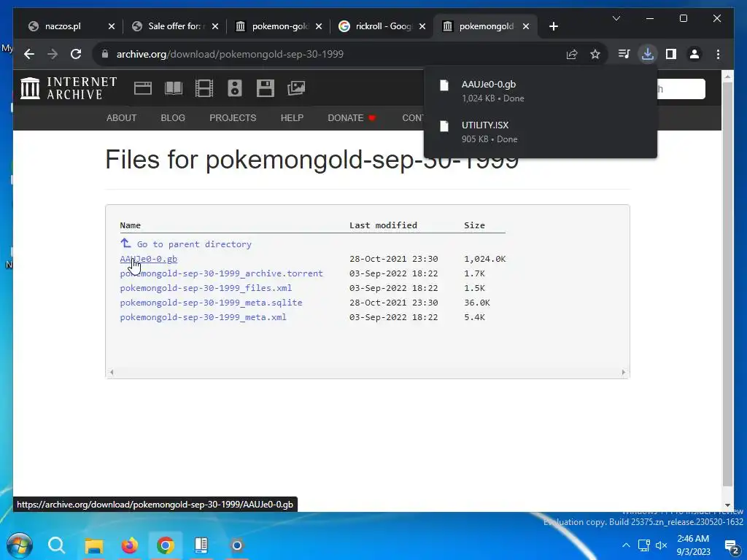Screen dimensions: 747x560
Task: Click the file list left scroll arrow
Action: coord(112,373)
